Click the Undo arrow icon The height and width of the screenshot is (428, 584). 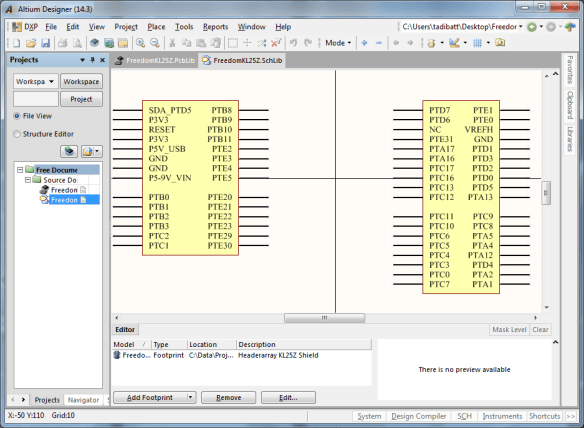293,43
